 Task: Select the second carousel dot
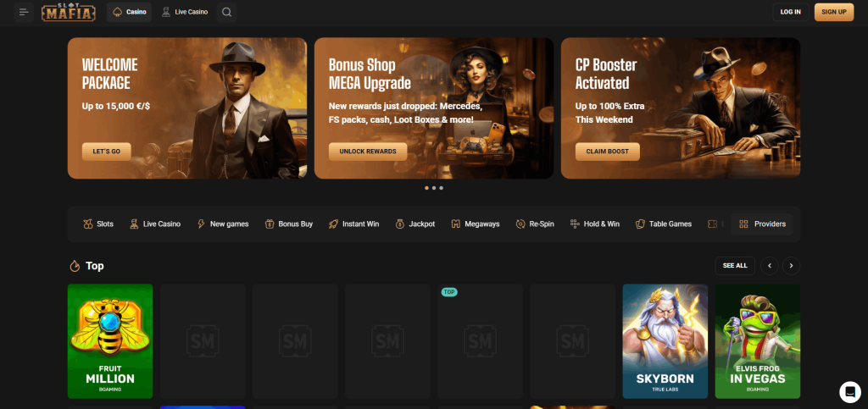[x=434, y=188]
